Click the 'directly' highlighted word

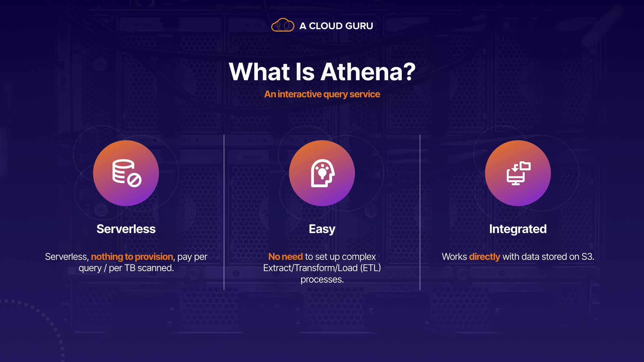coord(484,257)
